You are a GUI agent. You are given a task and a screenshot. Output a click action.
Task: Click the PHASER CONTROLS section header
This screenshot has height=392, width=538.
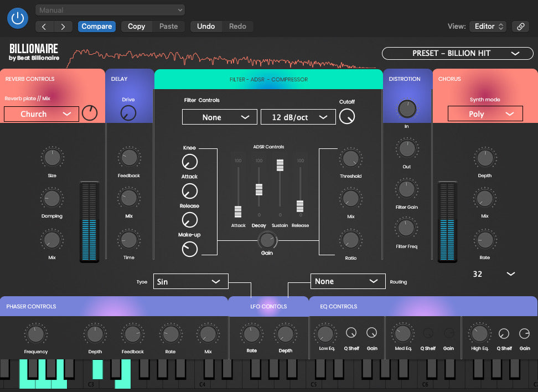[113, 306]
